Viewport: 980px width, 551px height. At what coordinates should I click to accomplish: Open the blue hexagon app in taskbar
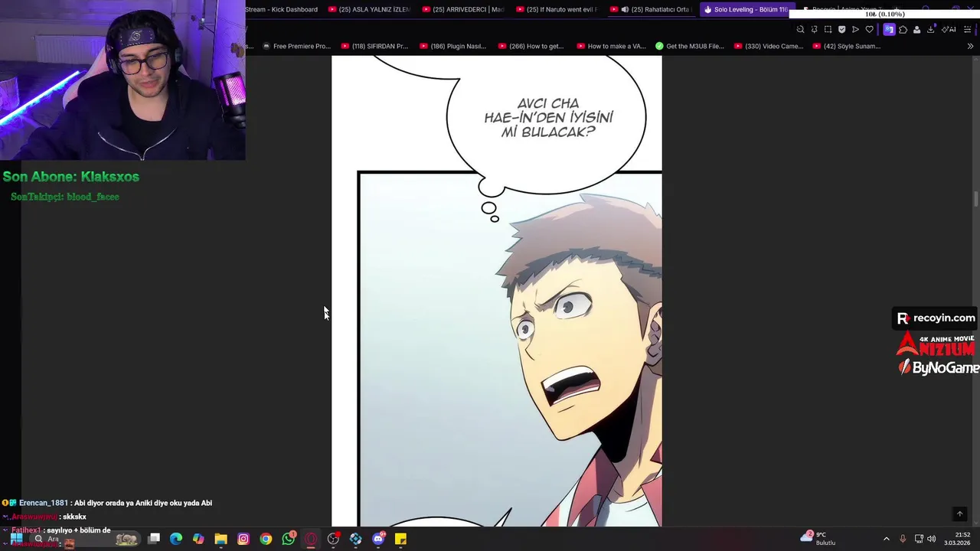coord(356,539)
